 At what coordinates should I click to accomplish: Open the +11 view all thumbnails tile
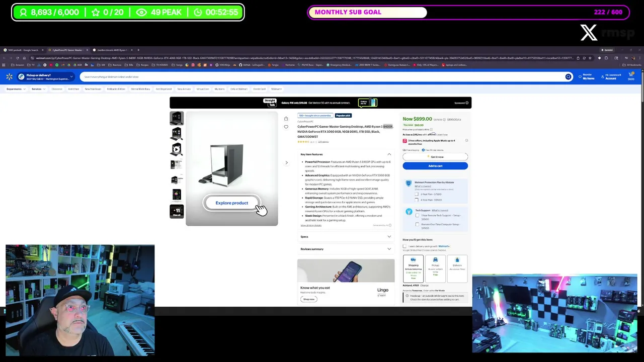coord(177,211)
